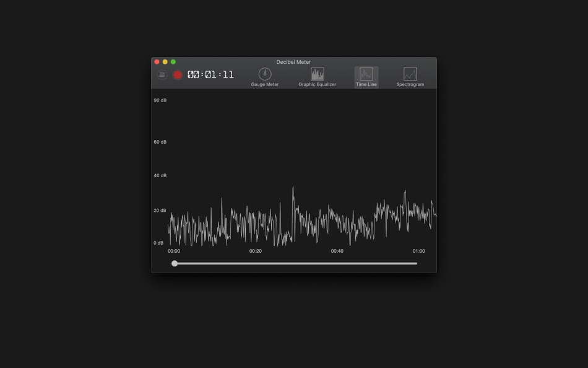Click the timeline slider handle
This screenshot has height=368, width=588.
click(175, 263)
